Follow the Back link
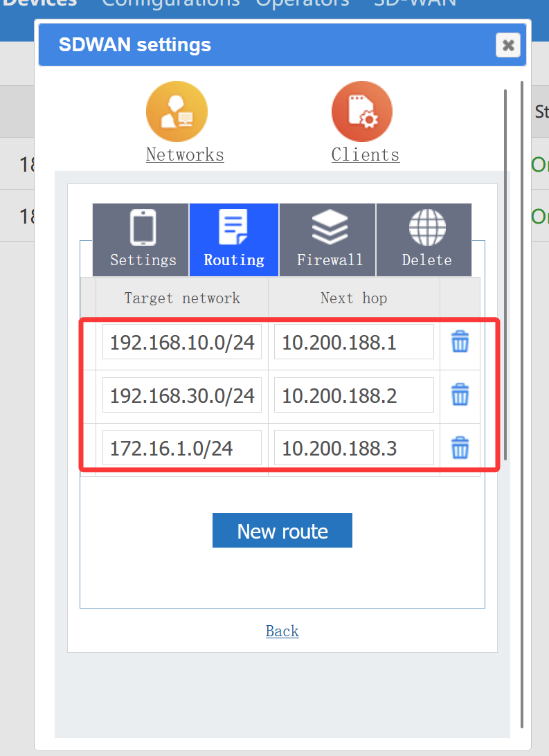Viewport: 549px width, 756px height. [x=282, y=631]
